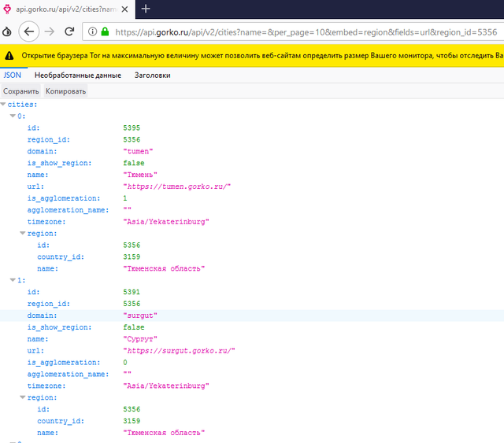The width and height of the screenshot is (504, 443).
Task: Click the false value under surgut domain
Action: pos(134,327)
